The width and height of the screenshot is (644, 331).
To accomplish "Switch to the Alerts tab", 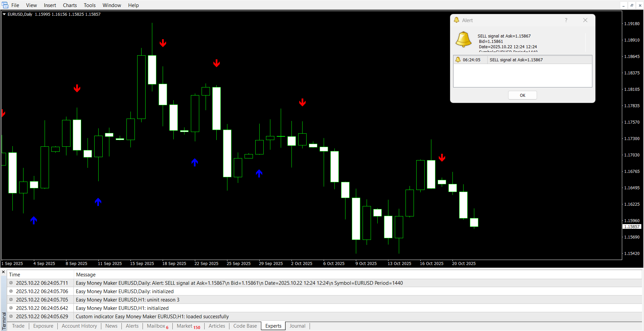I will [132, 326].
